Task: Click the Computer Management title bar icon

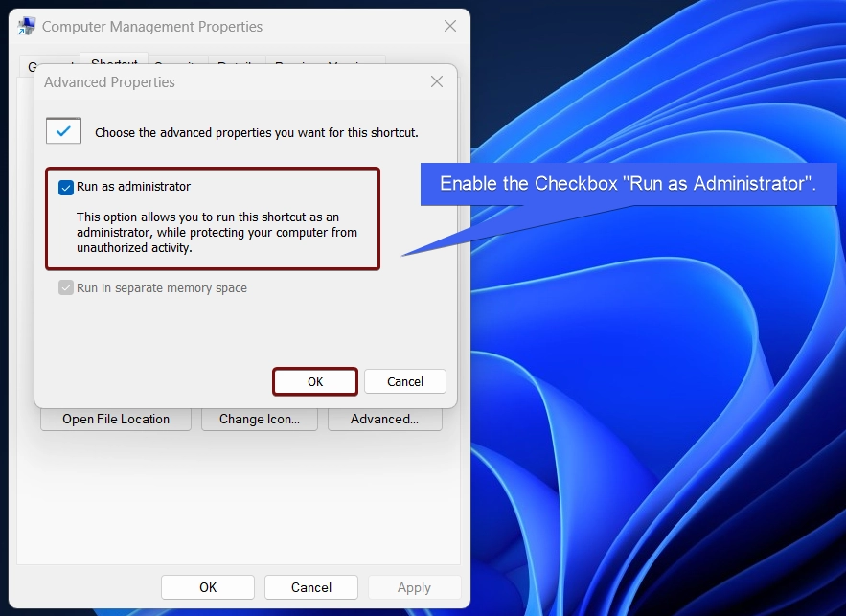Action: [26, 26]
